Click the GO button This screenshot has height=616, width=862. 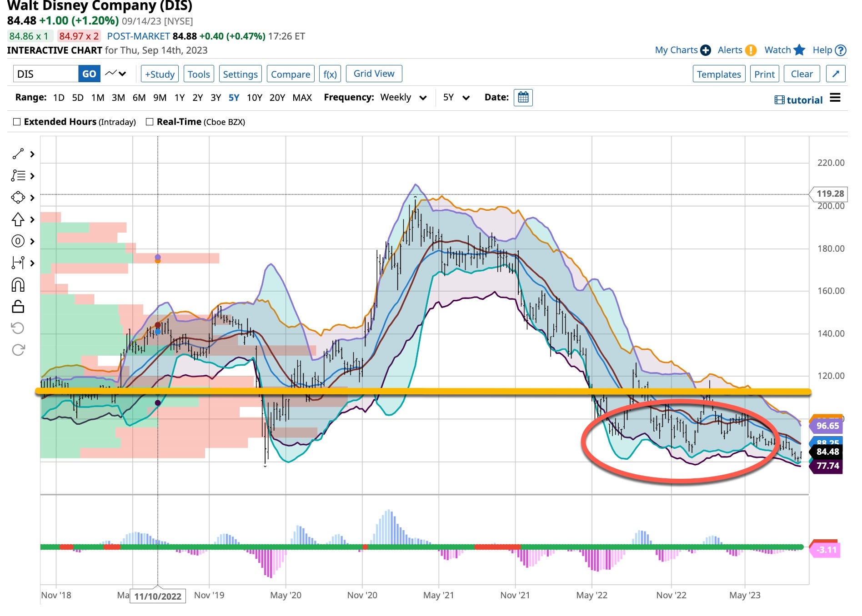tap(89, 74)
